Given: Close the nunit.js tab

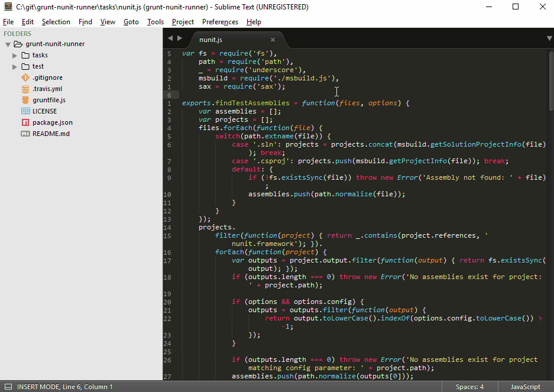Looking at the screenshot, I should pos(273,40).
